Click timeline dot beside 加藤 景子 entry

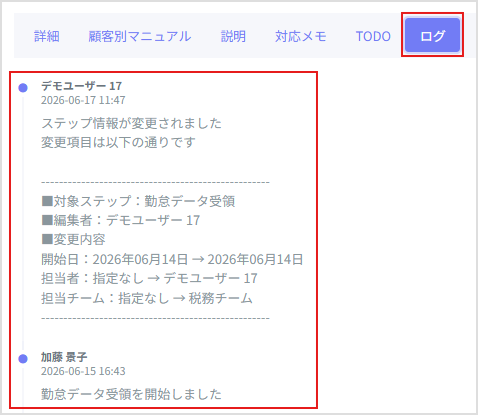[x=23, y=359]
